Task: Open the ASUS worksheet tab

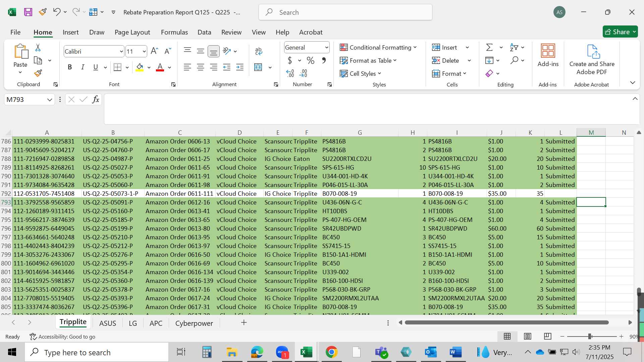Action: point(108,323)
